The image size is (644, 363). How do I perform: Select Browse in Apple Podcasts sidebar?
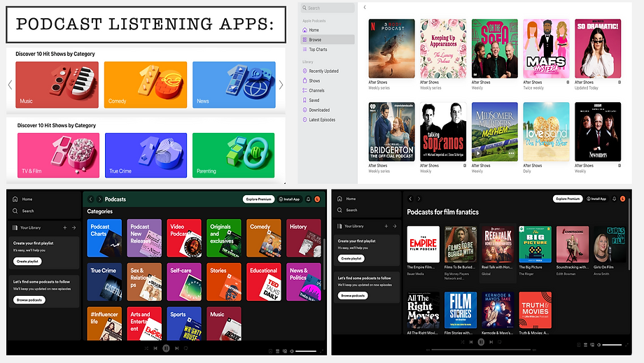coord(328,40)
